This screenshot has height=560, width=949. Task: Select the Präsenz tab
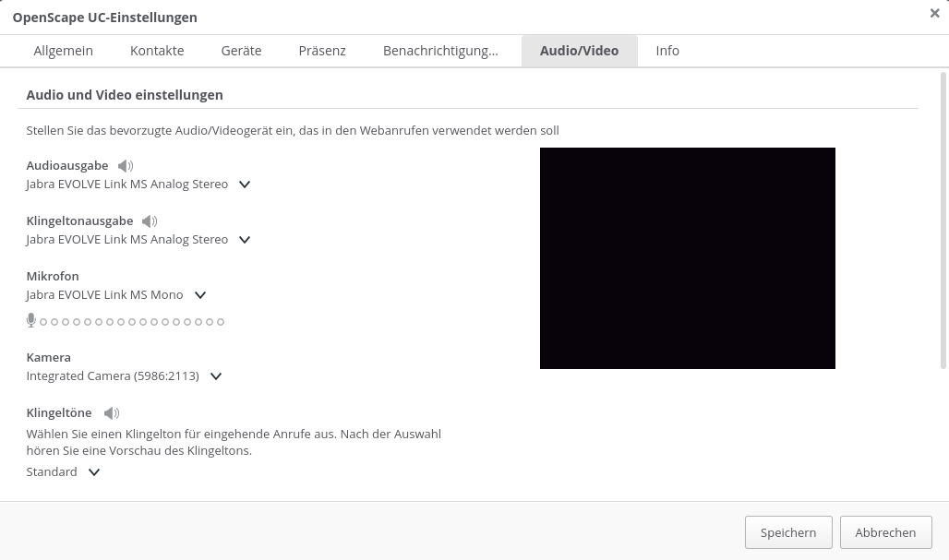tap(322, 51)
